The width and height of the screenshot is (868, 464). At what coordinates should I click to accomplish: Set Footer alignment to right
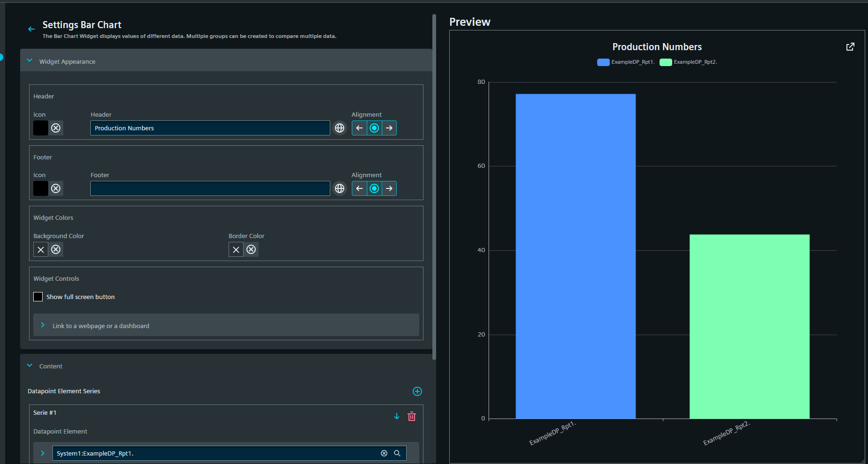(x=389, y=188)
